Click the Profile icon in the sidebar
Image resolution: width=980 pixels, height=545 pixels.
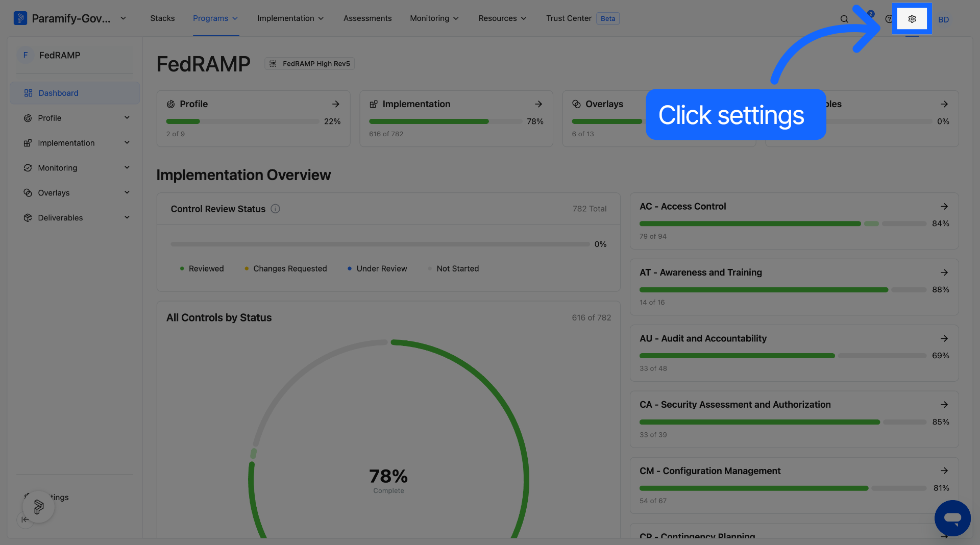[28, 118]
